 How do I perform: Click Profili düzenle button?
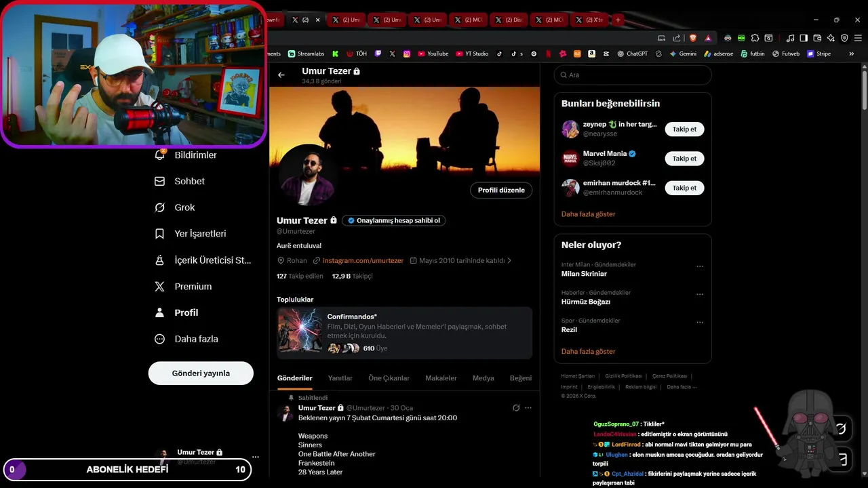coord(501,190)
